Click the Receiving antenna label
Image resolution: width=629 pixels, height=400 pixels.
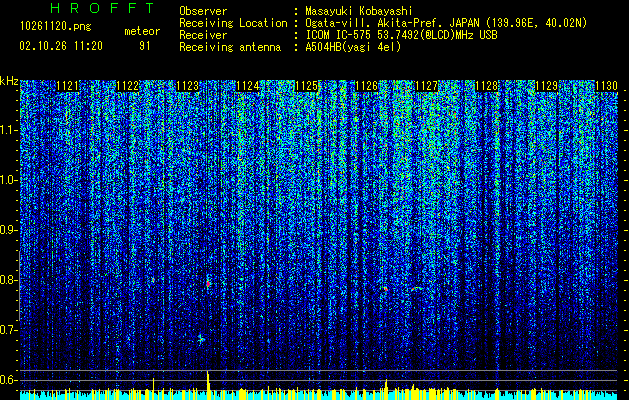coord(230,47)
